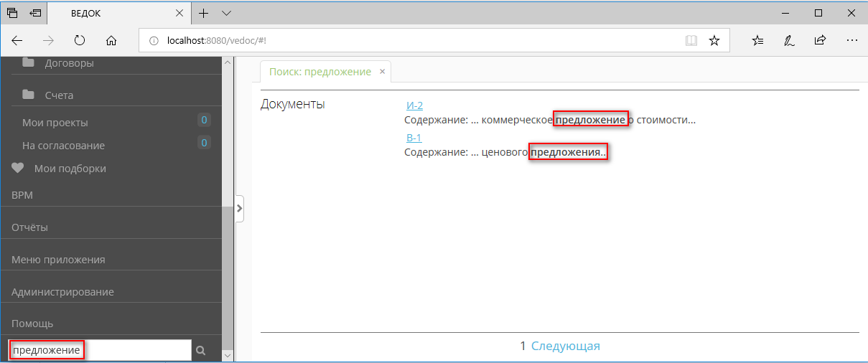This screenshot has height=363, width=868.
Task: Click the Договоры folder icon
Action: click(28, 63)
